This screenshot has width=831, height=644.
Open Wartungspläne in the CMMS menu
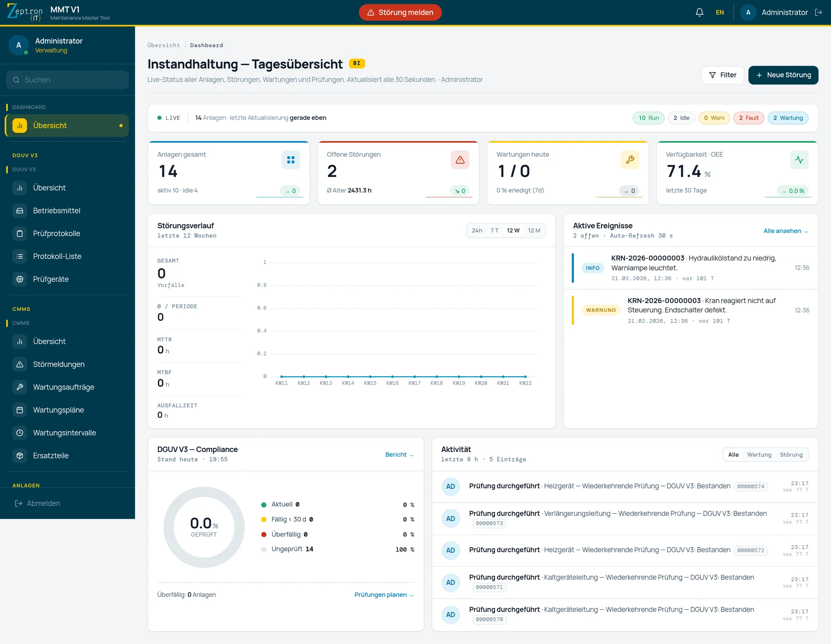67,410
